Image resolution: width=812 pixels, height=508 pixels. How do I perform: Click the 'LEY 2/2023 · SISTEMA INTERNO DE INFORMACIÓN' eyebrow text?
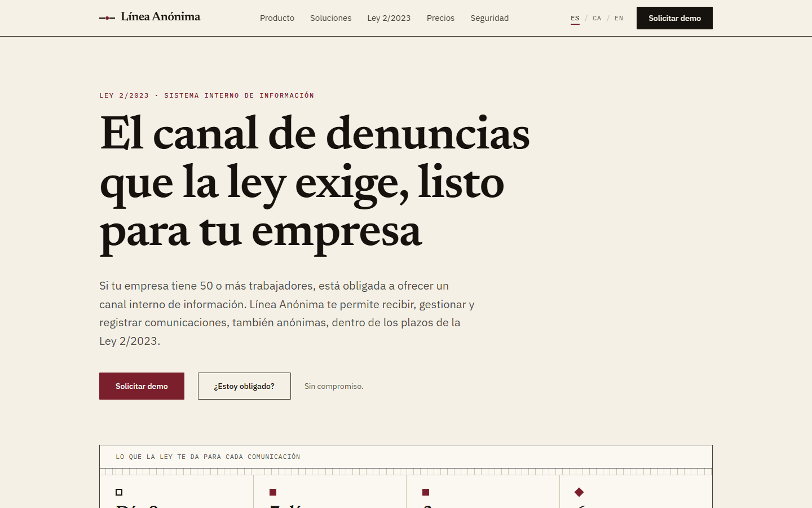tap(207, 95)
